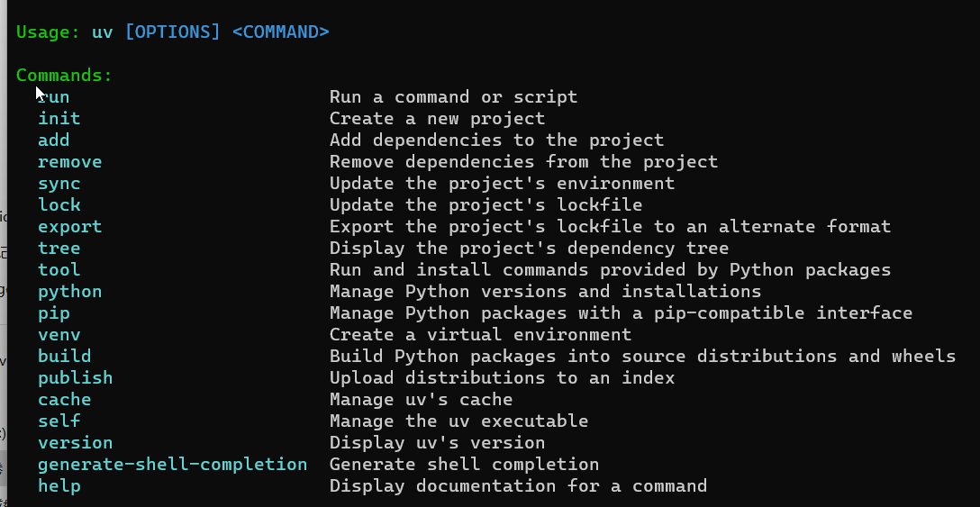Viewport: 980px width, 507px height.
Task: Select the 'help' command at the bottom
Action: [x=59, y=486]
